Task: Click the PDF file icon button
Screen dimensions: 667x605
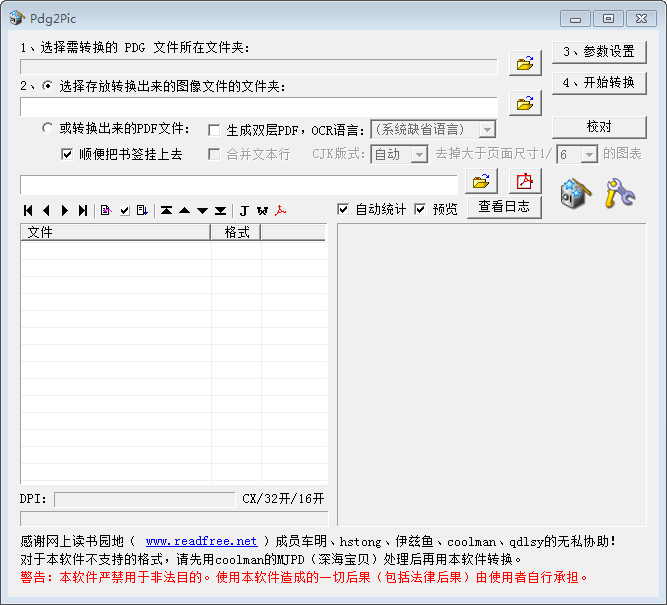Action: 525,181
